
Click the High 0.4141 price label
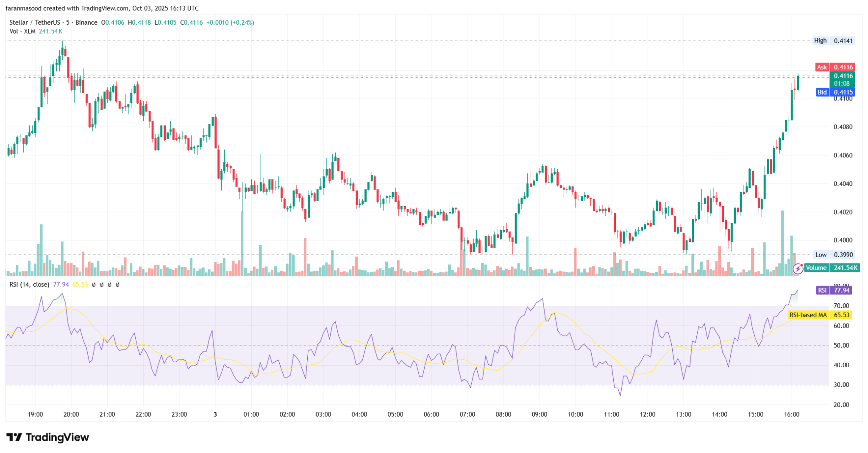pos(833,41)
